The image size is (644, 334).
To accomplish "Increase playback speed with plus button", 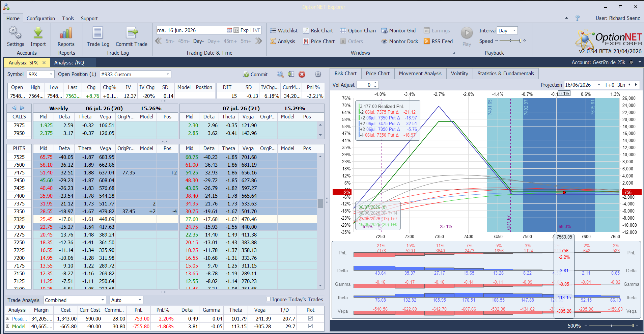I will pyautogui.click(x=524, y=41).
